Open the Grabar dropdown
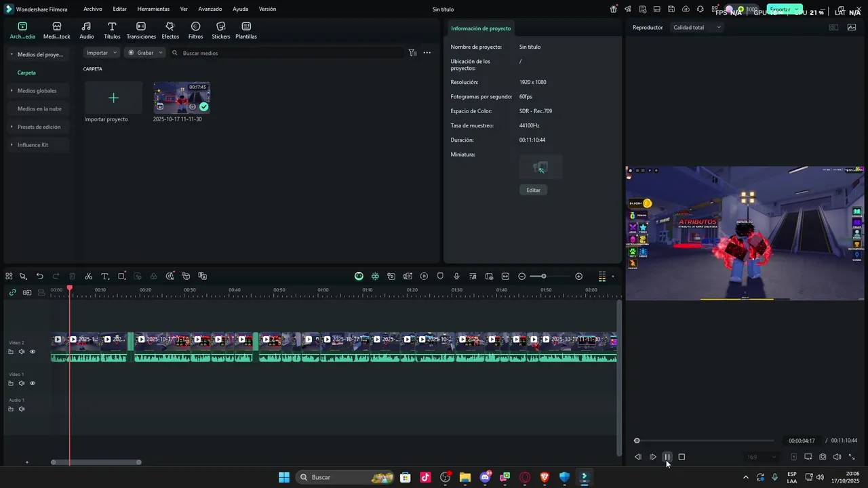868x488 pixels. pyautogui.click(x=145, y=52)
